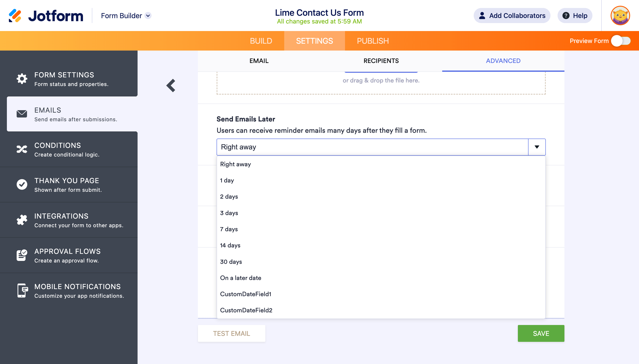Open Integrations via the puzzle piece icon
The image size is (639, 364).
(22, 220)
